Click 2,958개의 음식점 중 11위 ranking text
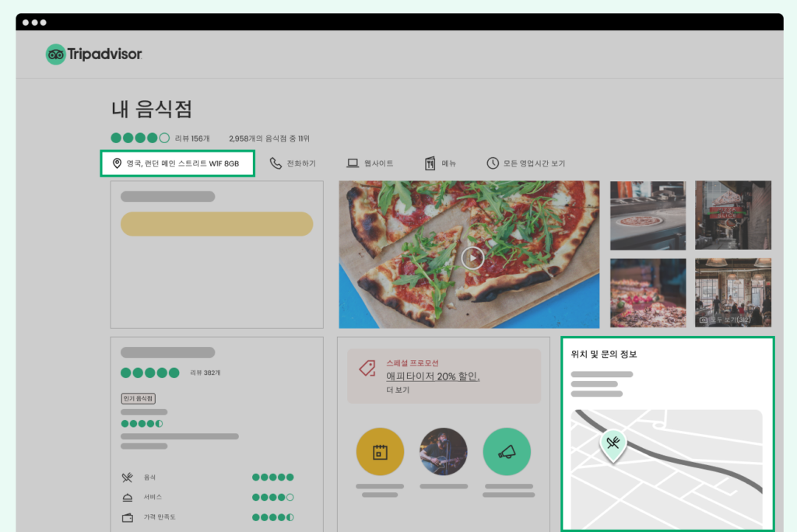Viewport: 797px width, 532px height. point(269,138)
